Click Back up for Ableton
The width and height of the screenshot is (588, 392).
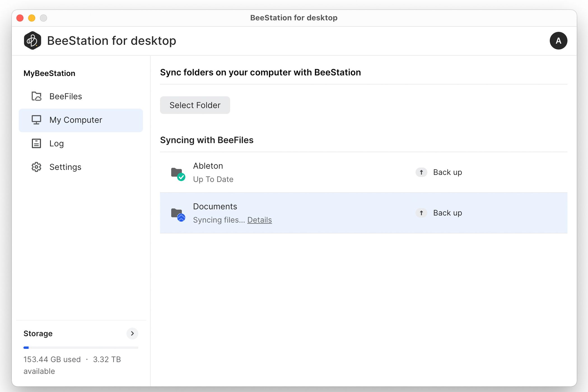pos(447,172)
